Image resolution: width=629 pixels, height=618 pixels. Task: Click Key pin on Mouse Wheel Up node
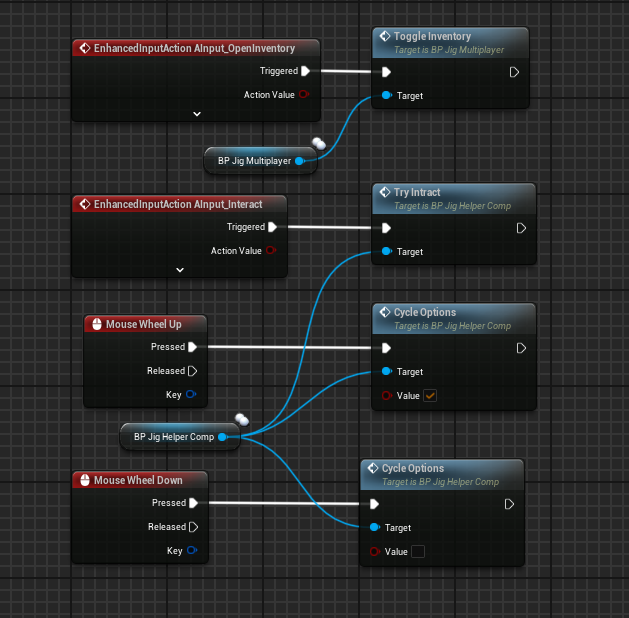coord(191,394)
